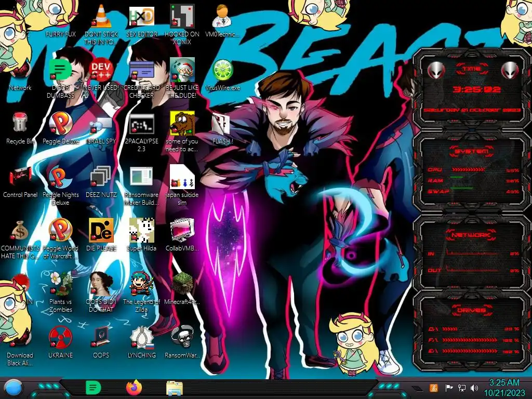532x399 pixels.
Task: Launch the Dev C++ NEVER USED icon
Action: [101, 70]
